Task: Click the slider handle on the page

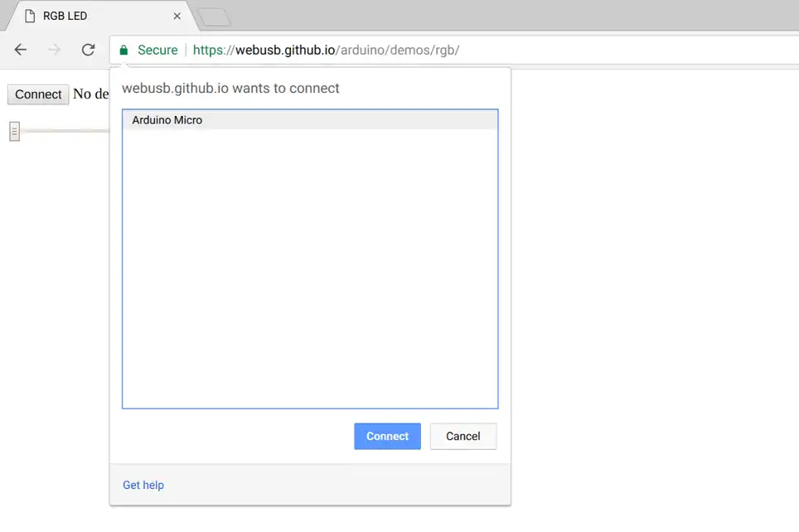Action: (14, 131)
